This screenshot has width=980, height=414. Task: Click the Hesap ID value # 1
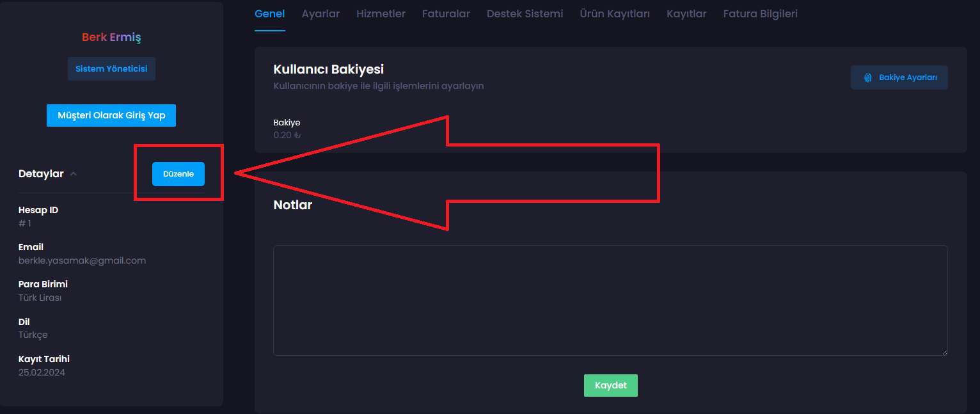pyautogui.click(x=25, y=223)
